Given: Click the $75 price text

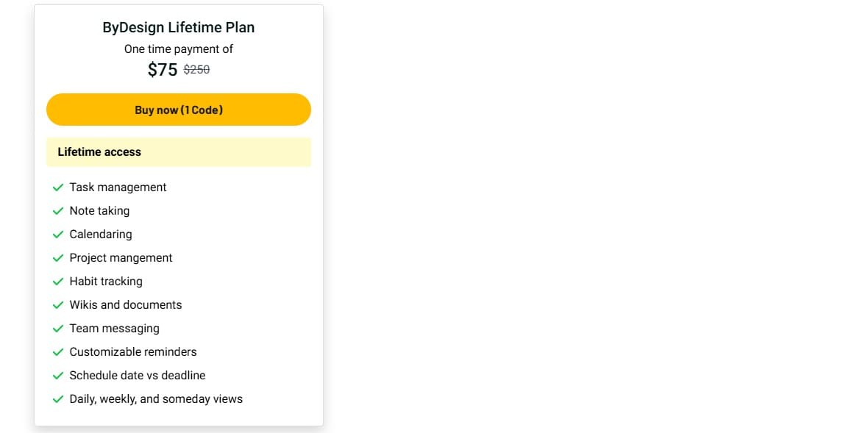Looking at the screenshot, I should click(163, 70).
